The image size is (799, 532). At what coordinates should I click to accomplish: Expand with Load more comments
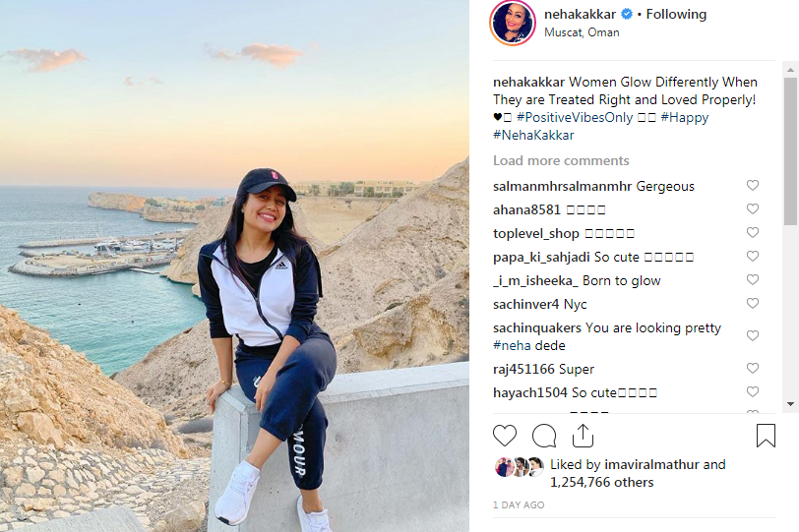(x=561, y=161)
